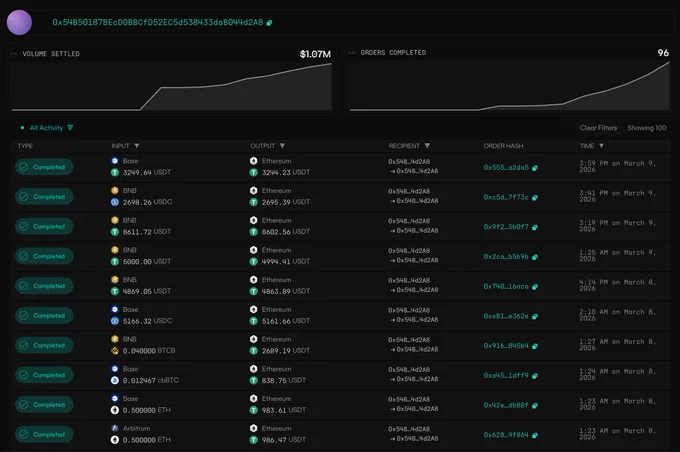Click output amount 4863.89 USDT
Screen dimensions: 680x452
pyautogui.click(x=286, y=292)
